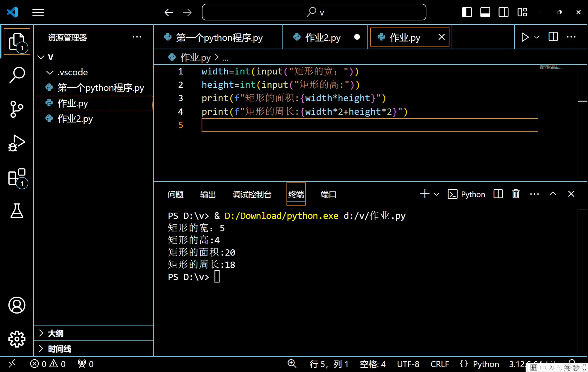
Task: Toggle secondary side bar visibility
Action: [503, 12]
